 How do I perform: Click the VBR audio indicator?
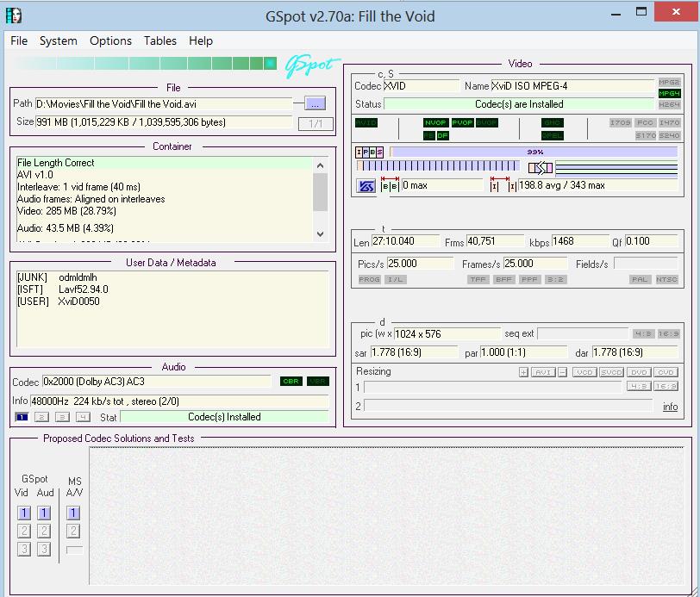(318, 382)
